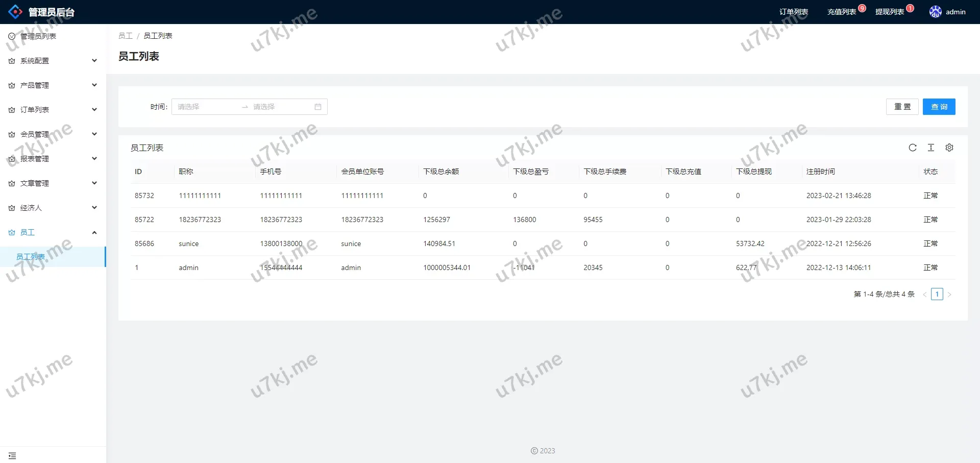Click the 重置 button
Screen dimensions: 980x463
(x=902, y=107)
